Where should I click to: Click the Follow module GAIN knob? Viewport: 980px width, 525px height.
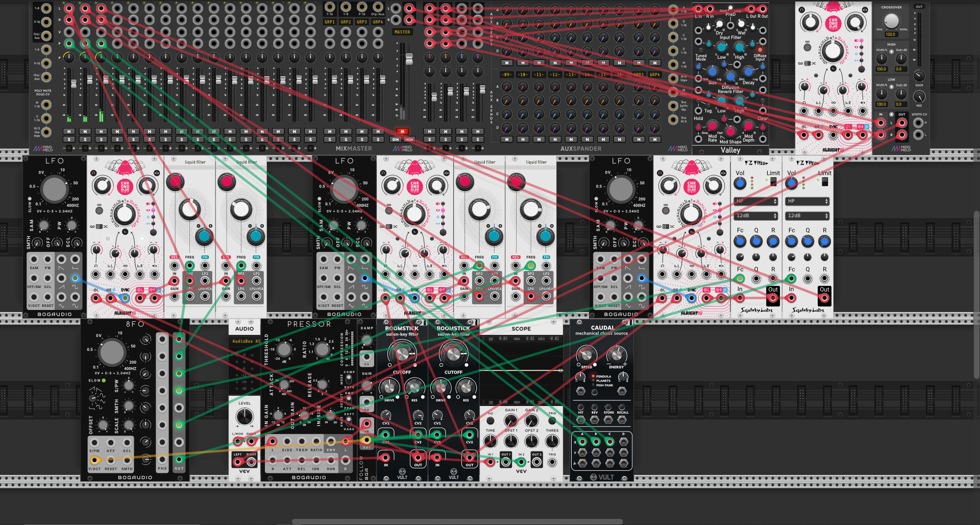pyautogui.click(x=366, y=385)
